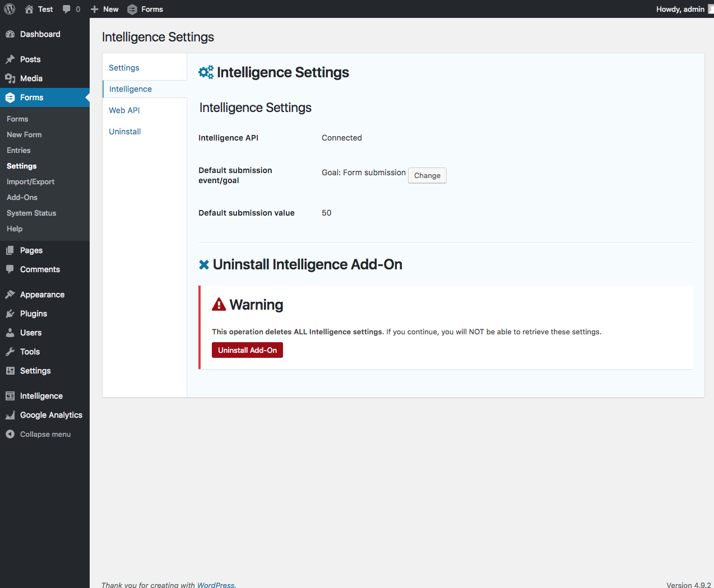
Task: Open Add-Ons submenu item
Action: [22, 197]
